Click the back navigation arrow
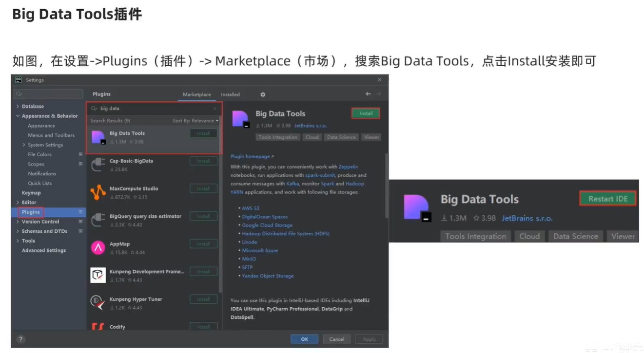This screenshot has width=644, height=353. point(368,94)
